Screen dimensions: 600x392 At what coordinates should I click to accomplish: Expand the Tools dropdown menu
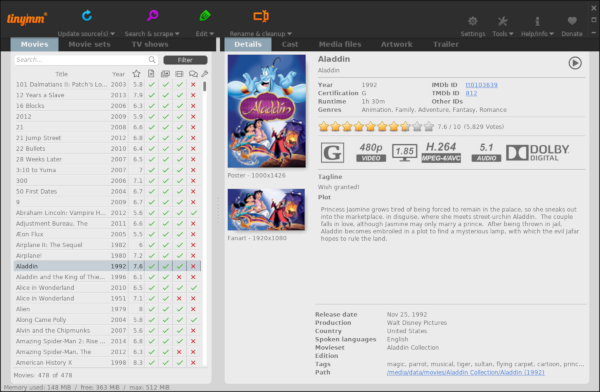(503, 34)
